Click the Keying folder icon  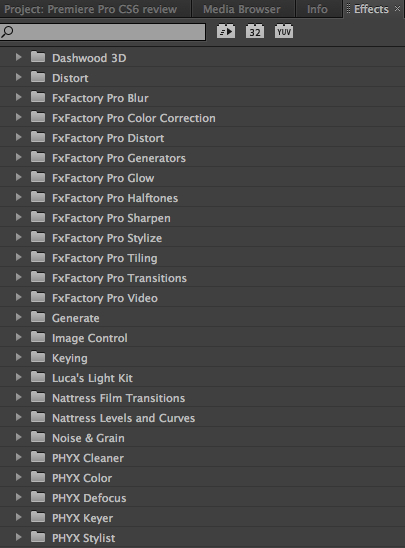click(38, 357)
